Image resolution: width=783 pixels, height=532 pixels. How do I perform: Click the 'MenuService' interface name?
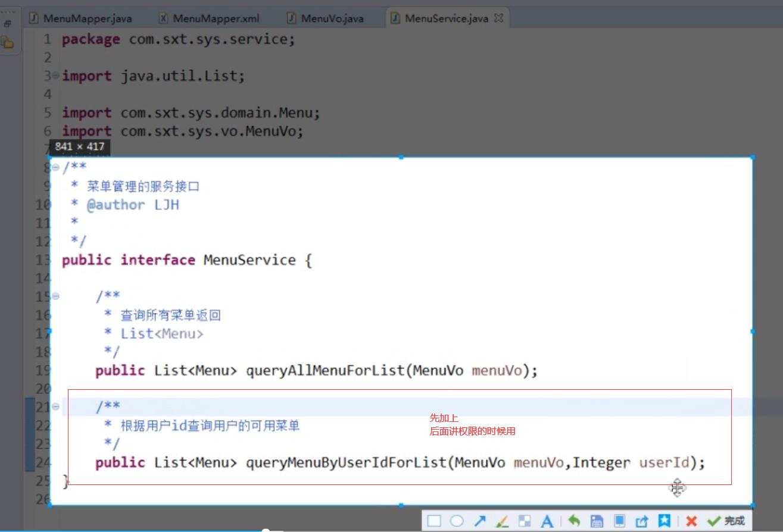coord(249,260)
